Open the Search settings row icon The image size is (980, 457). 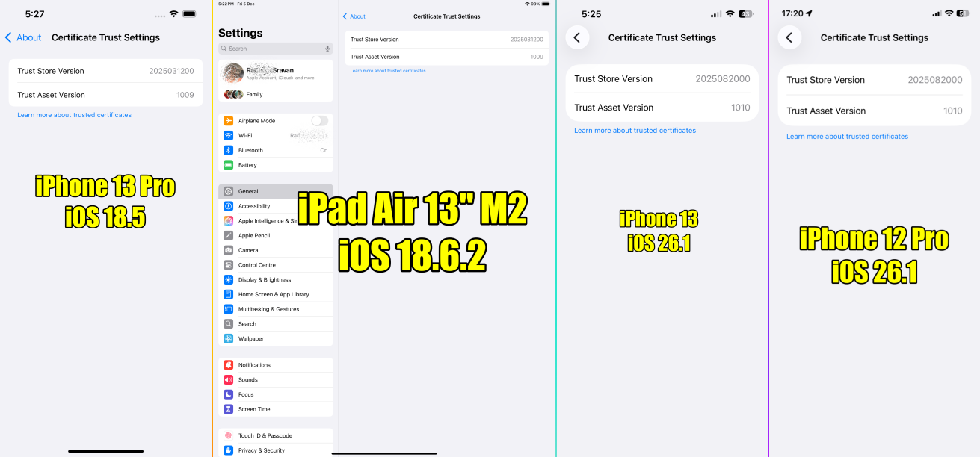pos(228,324)
